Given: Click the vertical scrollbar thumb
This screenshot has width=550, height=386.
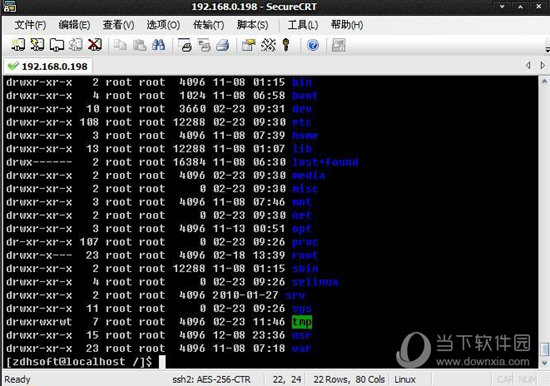Looking at the screenshot, I should pyautogui.click(x=544, y=349).
